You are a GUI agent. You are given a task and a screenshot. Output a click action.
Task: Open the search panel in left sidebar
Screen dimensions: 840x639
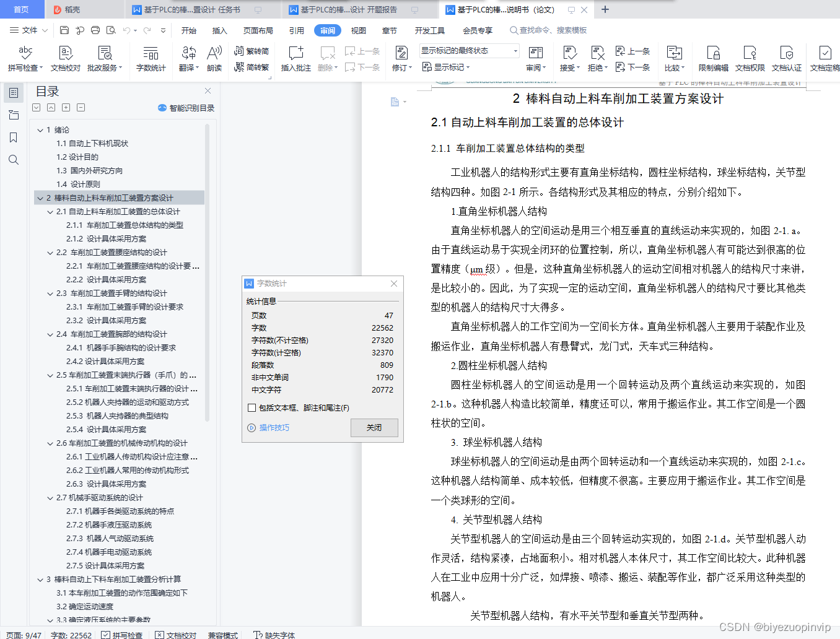click(13, 160)
